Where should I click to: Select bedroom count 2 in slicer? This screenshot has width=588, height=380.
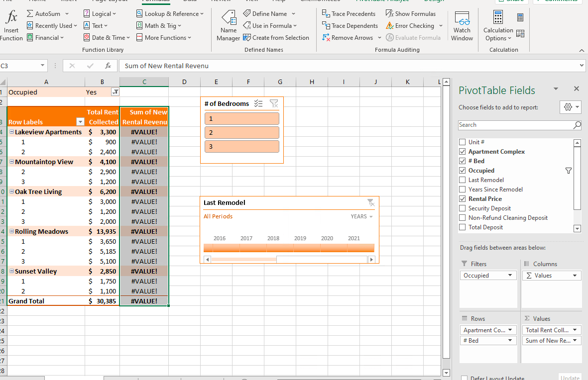(x=242, y=133)
